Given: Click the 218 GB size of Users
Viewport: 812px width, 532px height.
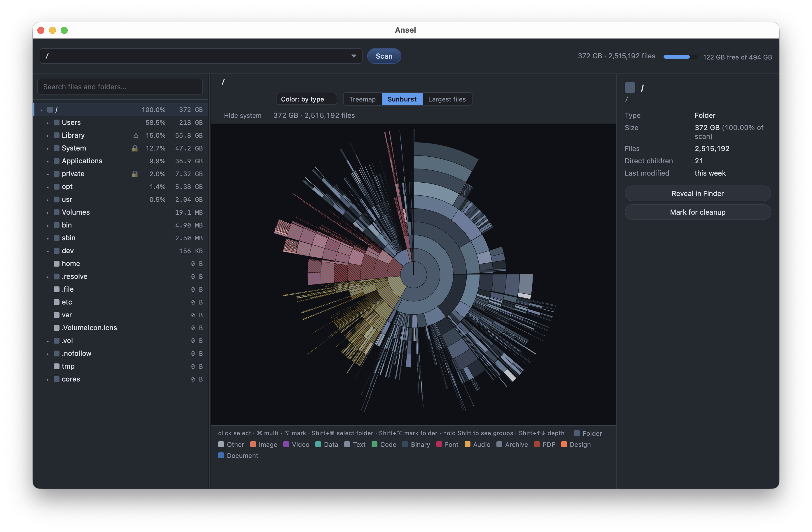Looking at the screenshot, I should pos(191,123).
